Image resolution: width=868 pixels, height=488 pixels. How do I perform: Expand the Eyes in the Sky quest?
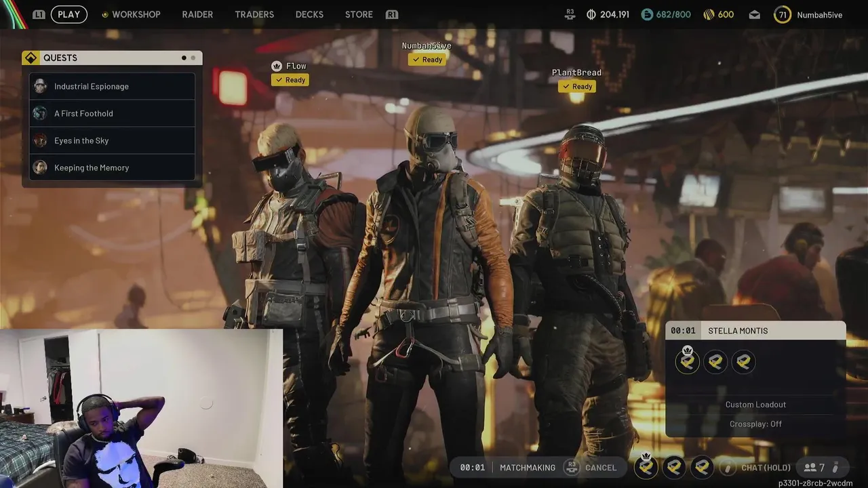[113, 140]
